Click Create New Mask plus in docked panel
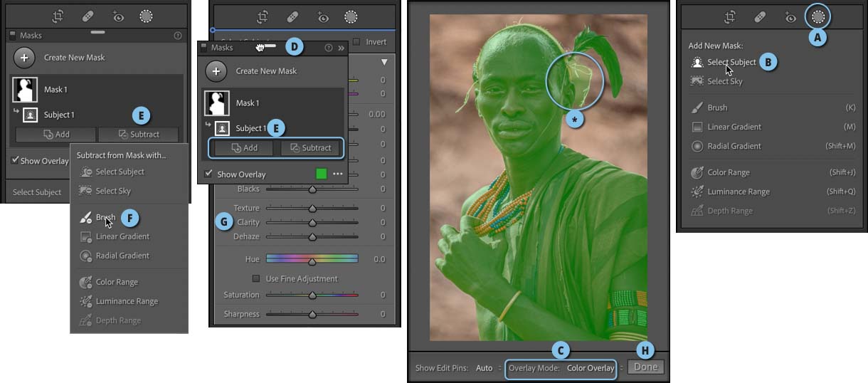This screenshot has width=868, height=383. (24, 58)
